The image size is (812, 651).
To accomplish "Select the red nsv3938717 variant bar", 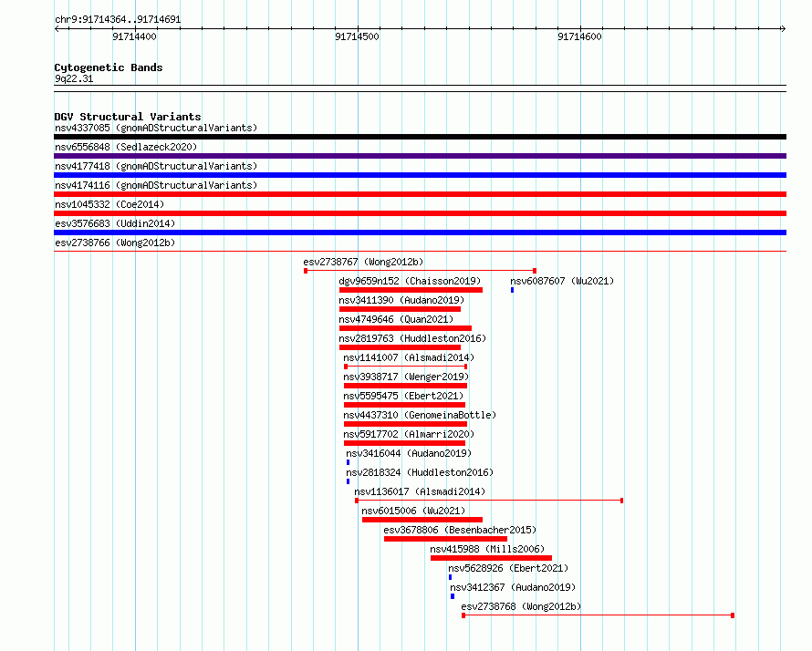I will coord(405,386).
